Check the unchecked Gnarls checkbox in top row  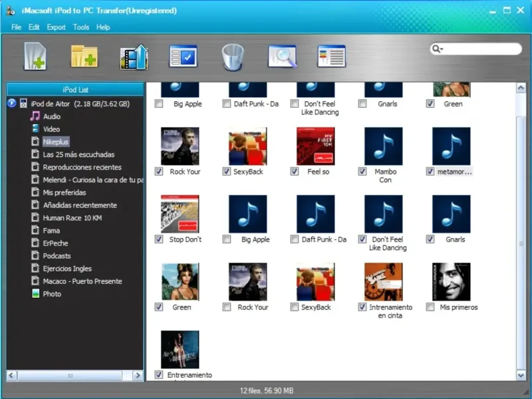[362, 104]
